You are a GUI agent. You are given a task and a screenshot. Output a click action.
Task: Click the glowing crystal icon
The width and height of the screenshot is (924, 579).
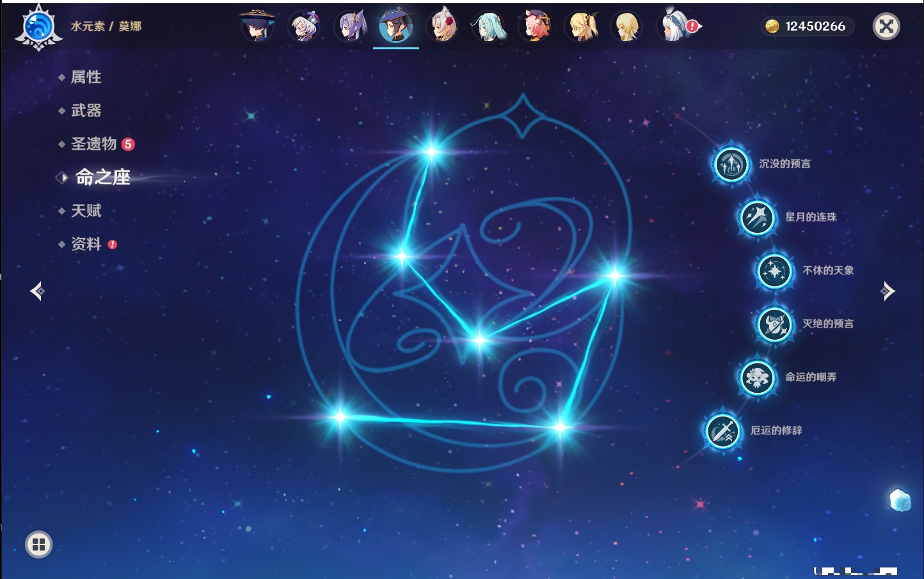(x=900, y=500)
